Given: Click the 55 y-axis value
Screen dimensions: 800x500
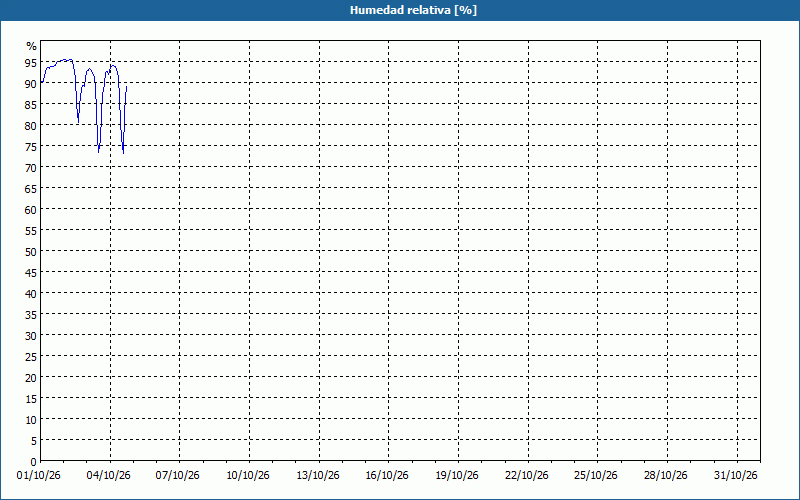Looking at the screenshot, I should (x=31, y=231).
